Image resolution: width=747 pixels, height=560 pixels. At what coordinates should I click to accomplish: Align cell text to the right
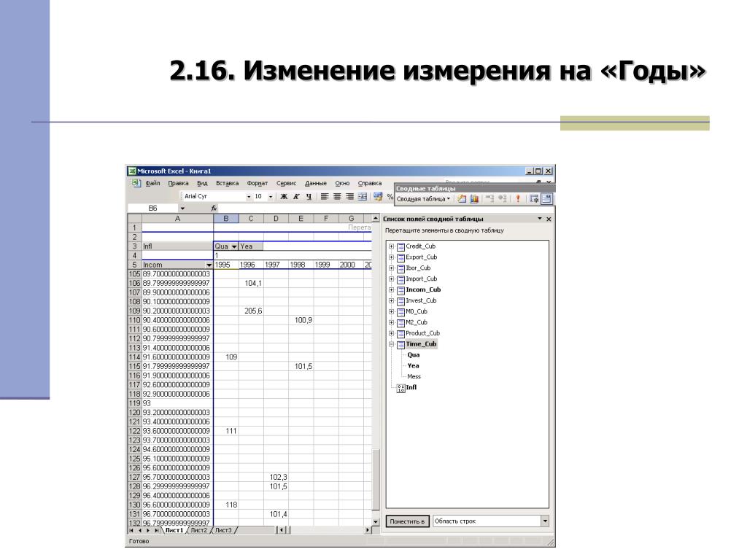349,196
